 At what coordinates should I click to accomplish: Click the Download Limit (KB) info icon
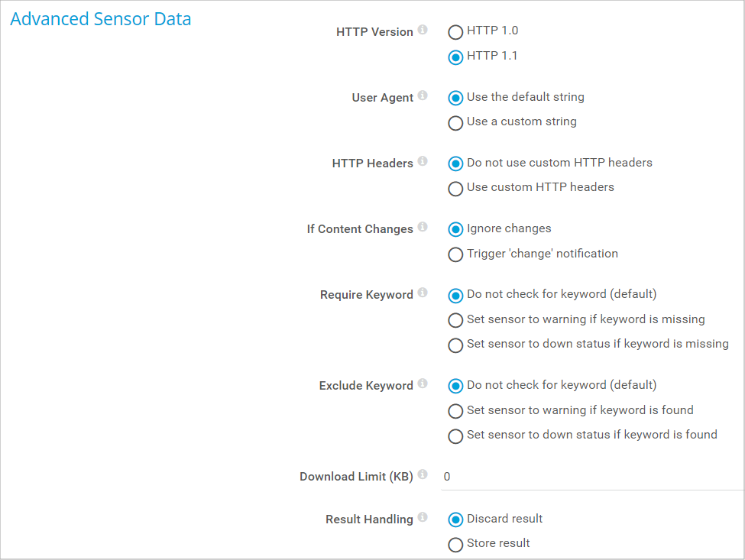pyautogui.click(x=423, y=475)
